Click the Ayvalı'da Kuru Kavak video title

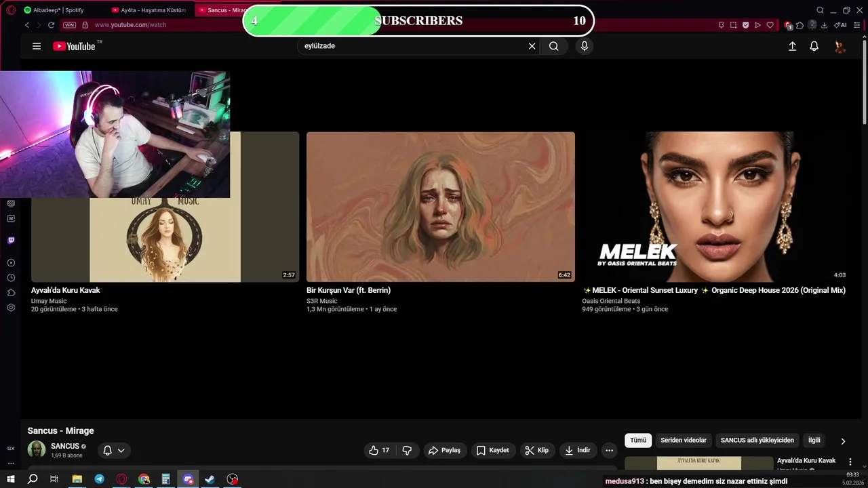[66, 290]
